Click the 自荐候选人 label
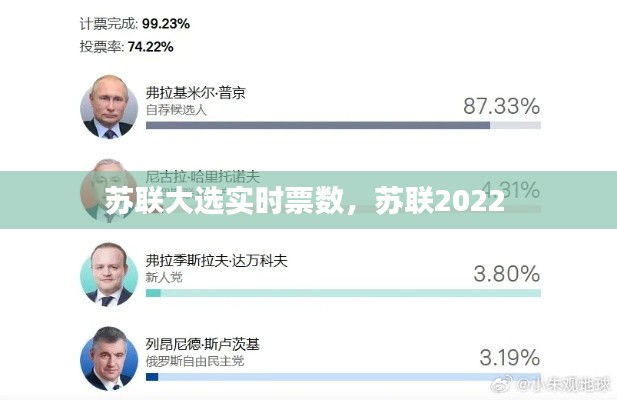The height and width of the screenshot is (400, 617). [x=176, y=110]
